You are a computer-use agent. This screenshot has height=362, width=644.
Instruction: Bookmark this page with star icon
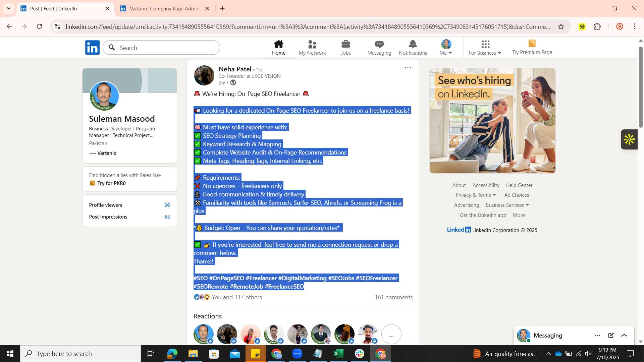coord(561,26)
